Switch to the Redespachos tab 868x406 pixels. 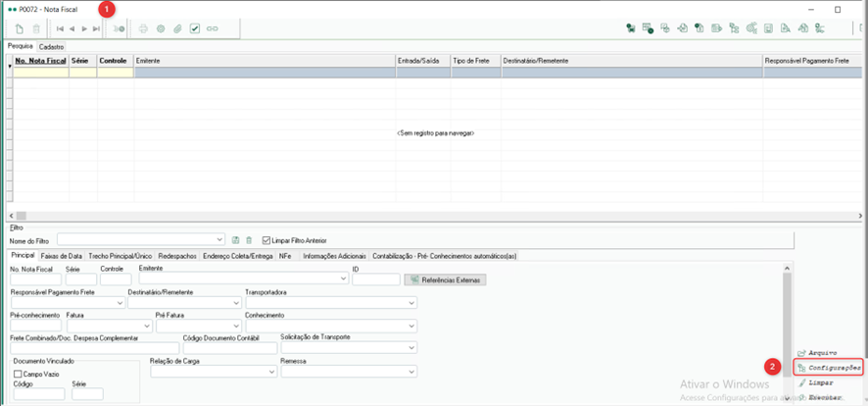click(x=176, y=256)
